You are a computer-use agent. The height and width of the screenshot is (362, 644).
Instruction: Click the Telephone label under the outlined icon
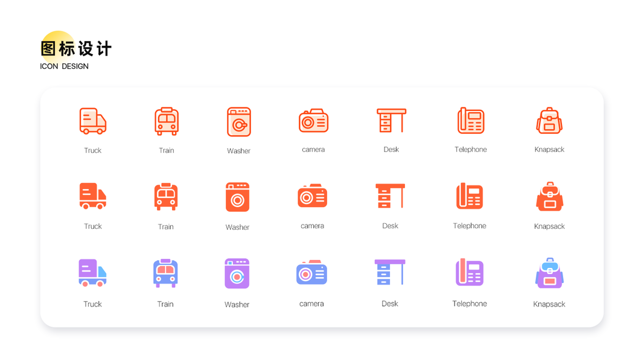tap(471, 150)
